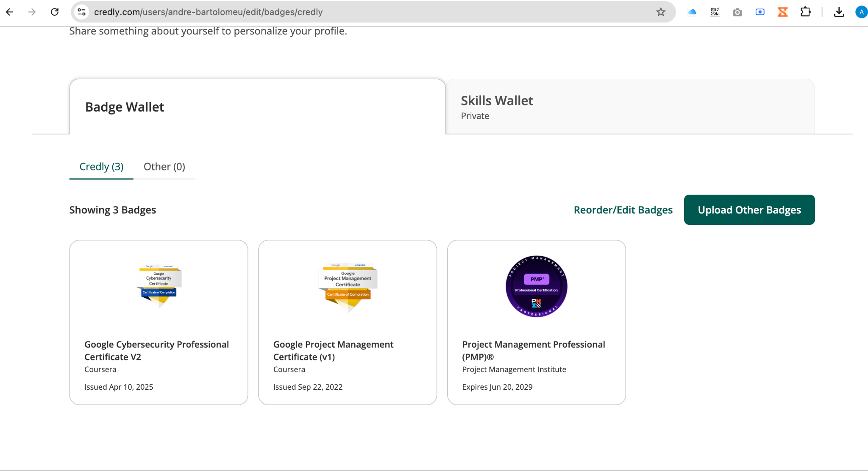
Task: Click 'Issued Sep 22, 2022' text
Action: [x=308, y=387]
